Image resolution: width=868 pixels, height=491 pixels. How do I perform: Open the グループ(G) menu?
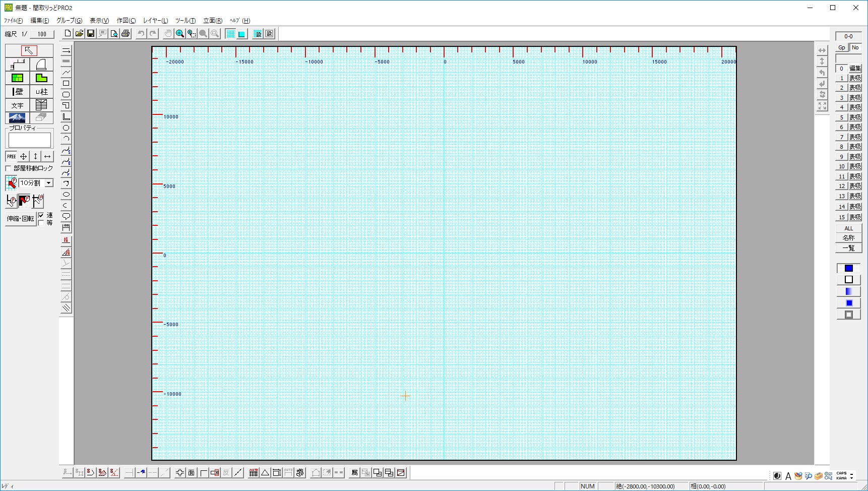(x=69, y=21)
